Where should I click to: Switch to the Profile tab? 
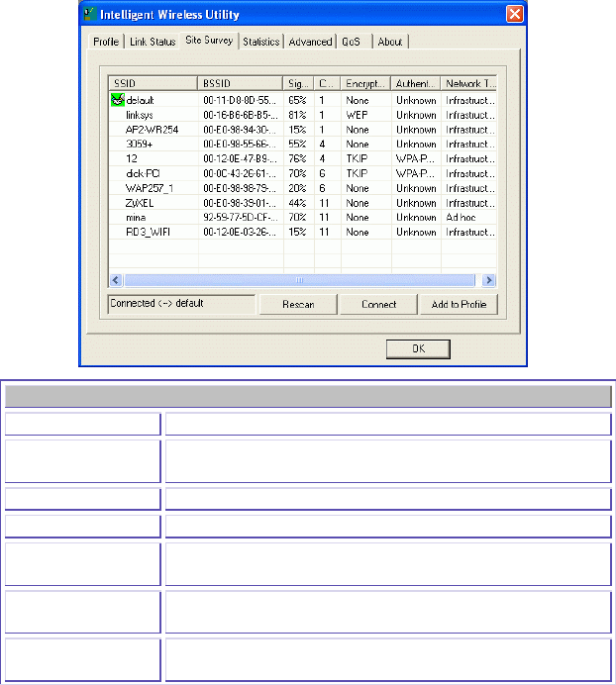pyautogui.click(x=106, y=42)
